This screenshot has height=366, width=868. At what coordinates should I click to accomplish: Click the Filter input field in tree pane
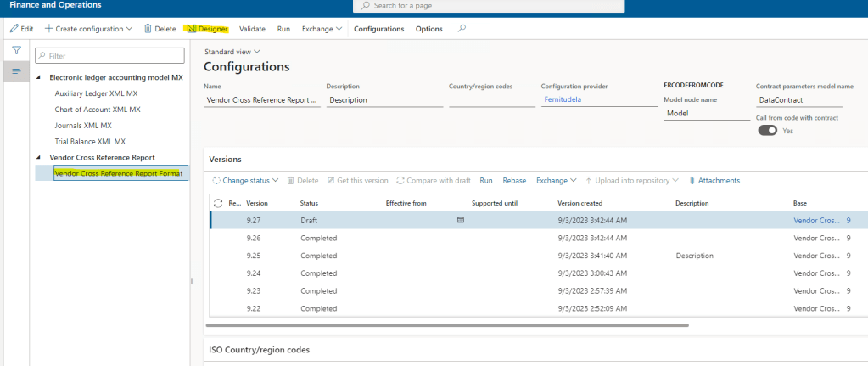click(x=110, y=56)
